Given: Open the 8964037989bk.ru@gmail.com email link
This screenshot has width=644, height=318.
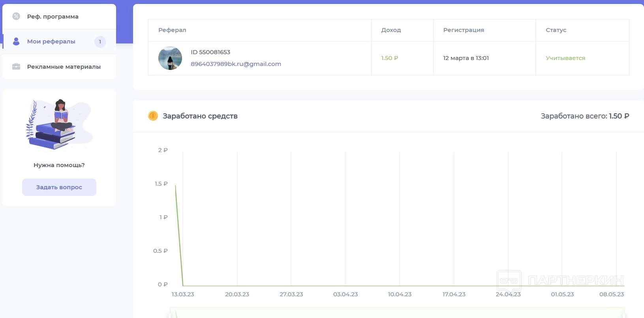Looking at the screenshot, I should coord(236,64).
